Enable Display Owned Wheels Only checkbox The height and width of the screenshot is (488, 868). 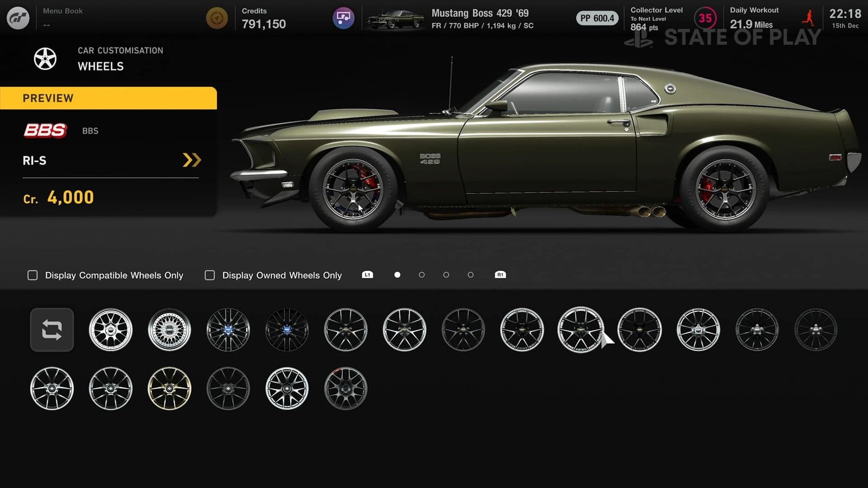coord(210,275)
